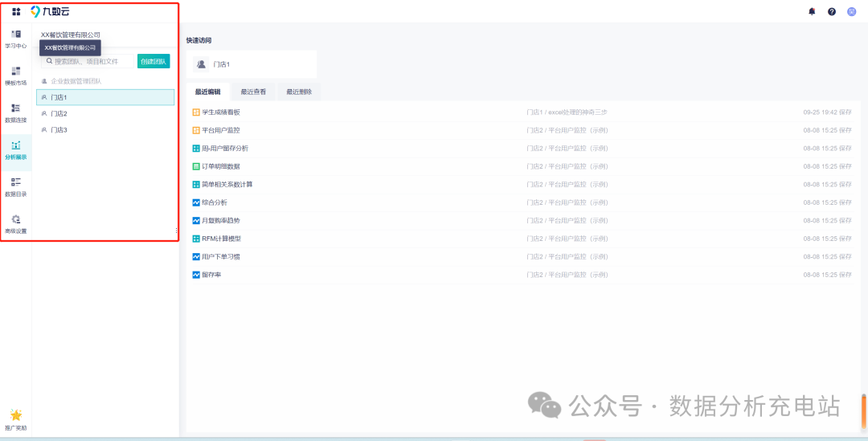The height and width of the screenshot is (441, 868).
Task: Click the XX餐饮管理有限公司 company name
Action: tap(71, 35)
